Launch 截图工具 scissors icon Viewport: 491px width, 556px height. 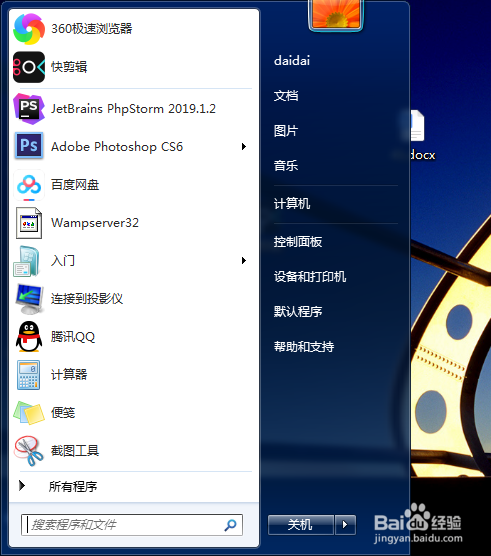[29, 451]
